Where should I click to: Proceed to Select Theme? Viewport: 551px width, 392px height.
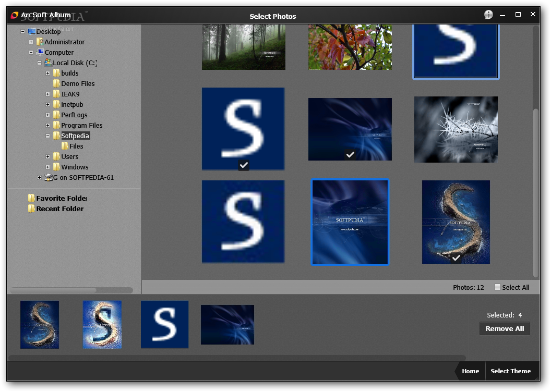point(511,371)
